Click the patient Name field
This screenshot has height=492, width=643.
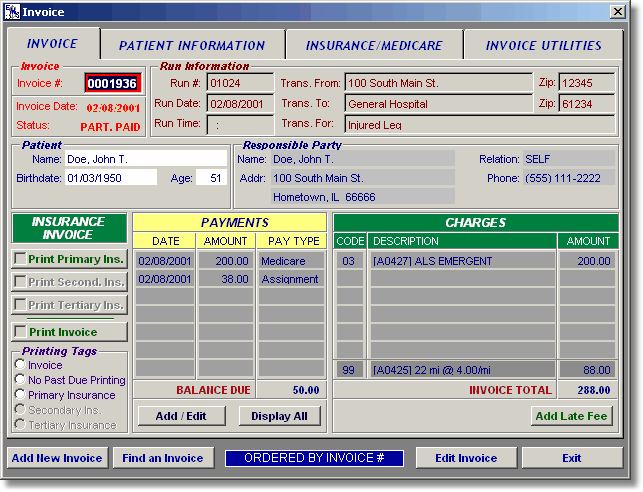146,158
